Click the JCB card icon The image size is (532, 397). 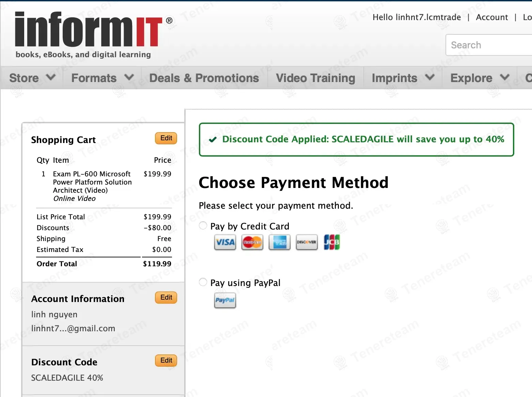point(331,242)
